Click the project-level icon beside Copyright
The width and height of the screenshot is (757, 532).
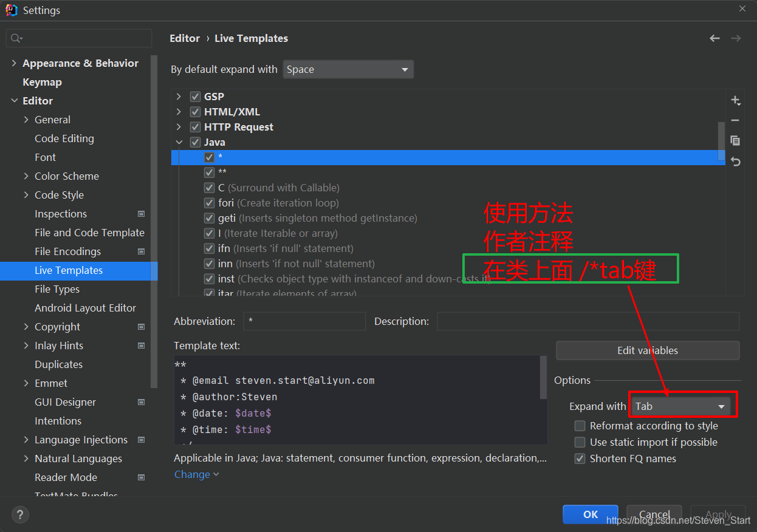(141, 327)
